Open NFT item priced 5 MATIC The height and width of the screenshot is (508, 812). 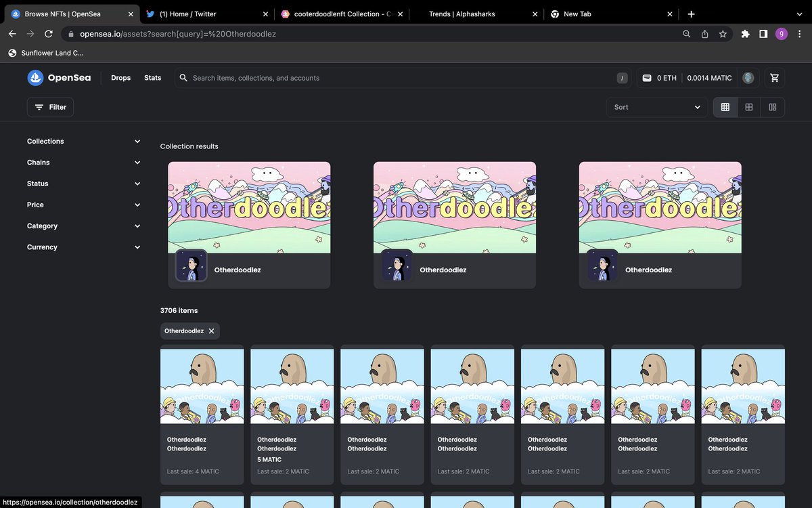pos(292,415)
